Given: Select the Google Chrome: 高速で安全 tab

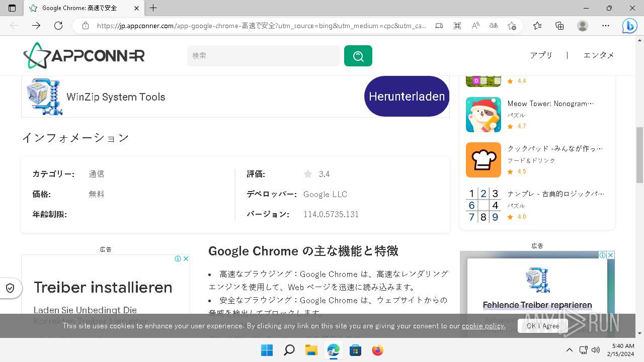Looking at the screenshot, I should (84, 8).
